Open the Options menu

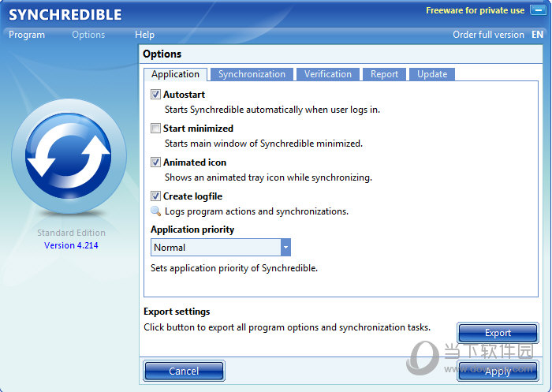88,35
